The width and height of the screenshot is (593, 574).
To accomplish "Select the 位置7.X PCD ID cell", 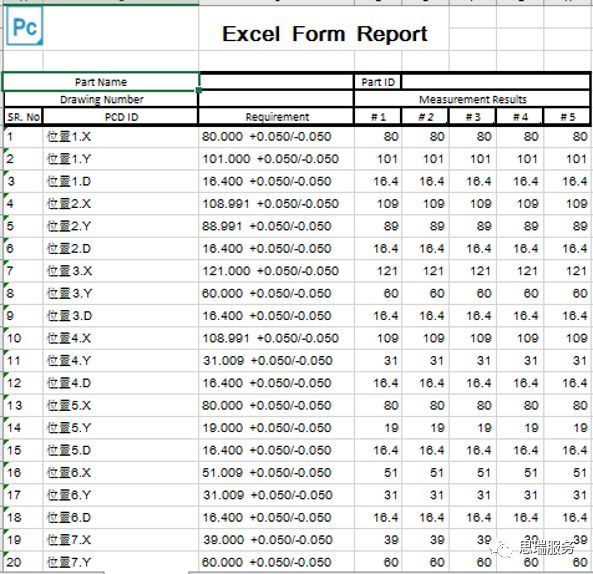I will tap(121, 540).
